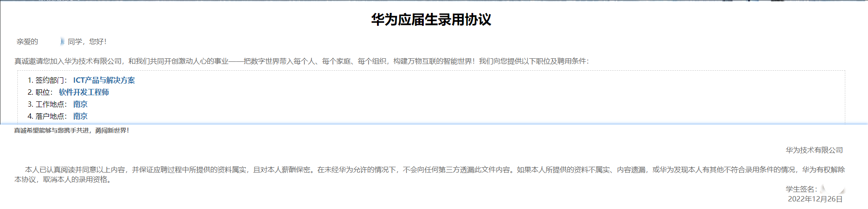Select 南京 in the 落户地点 row

80,116
